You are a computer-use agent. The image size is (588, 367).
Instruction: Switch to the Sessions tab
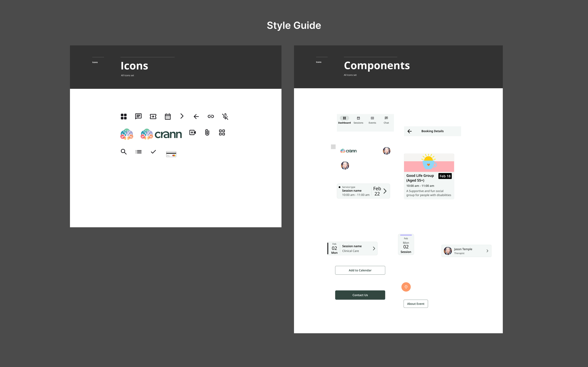[358, 120]
